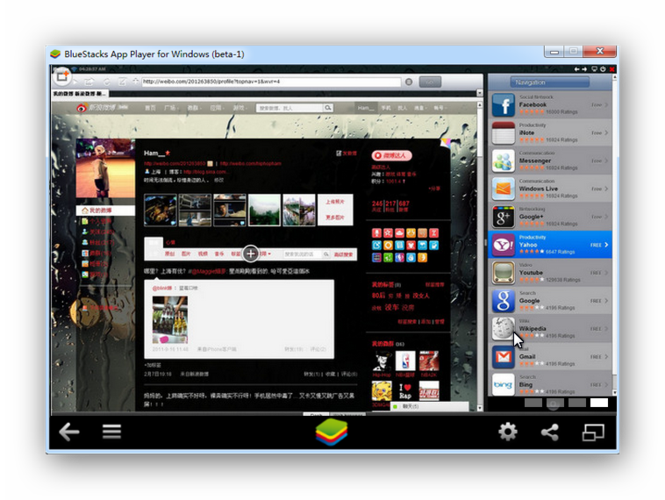
Task: Expand the Facebook row chevron
Action: click(606, 105)
